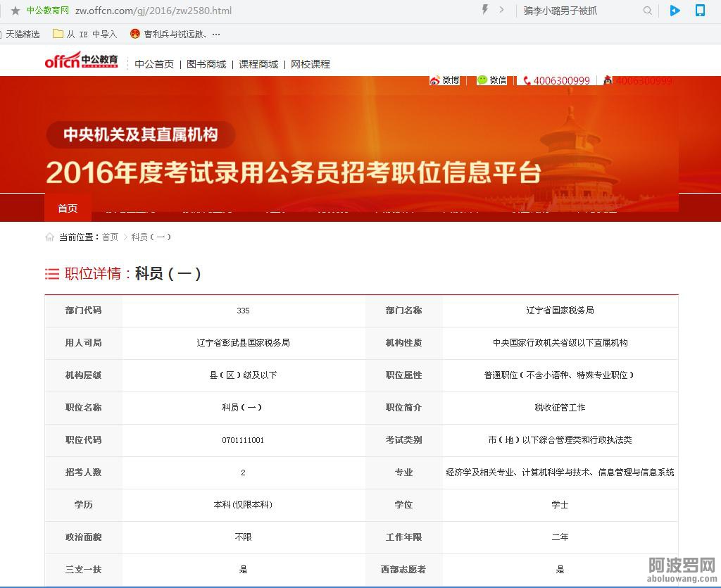Select the 首页 tab in the red navigation
The image size is (721, 588).
pos(67,208)
